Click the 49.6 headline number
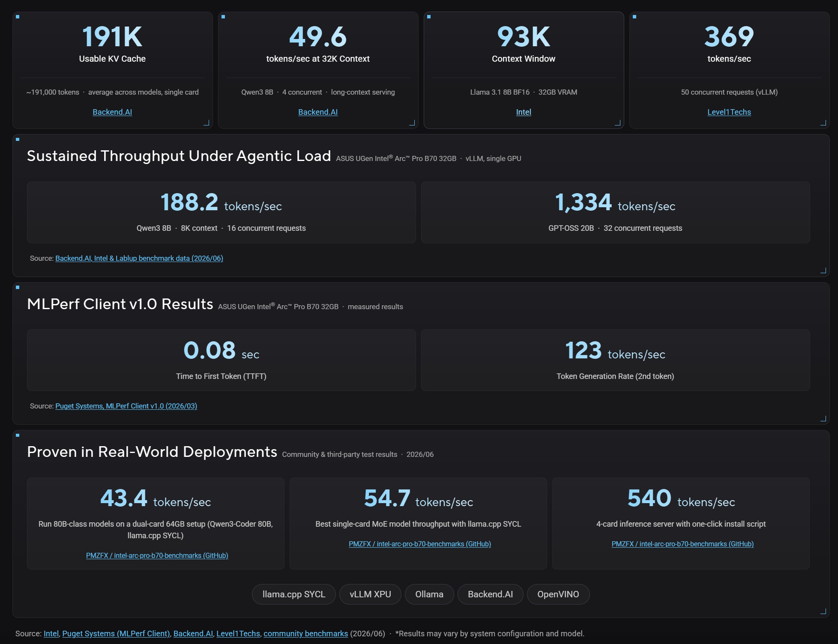Viewport: 838px width, 644px height. pyautogui.click(x=318, y=37)
